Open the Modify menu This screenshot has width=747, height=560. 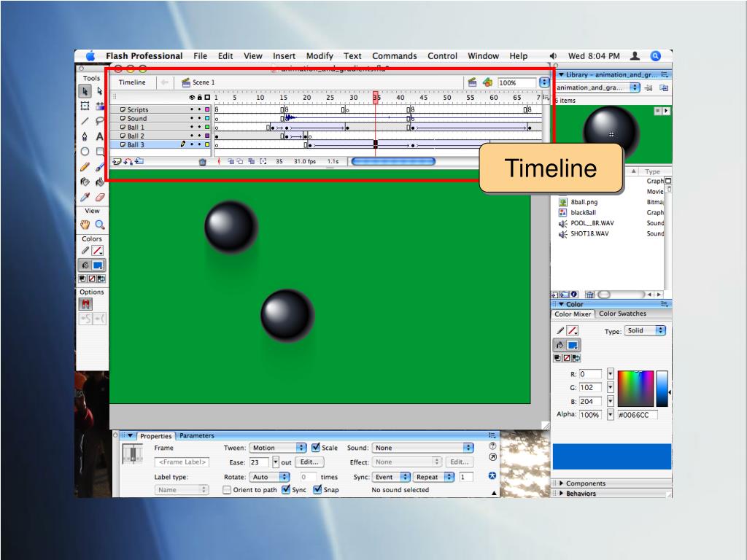pyautogui.click(x=320, y=56)
